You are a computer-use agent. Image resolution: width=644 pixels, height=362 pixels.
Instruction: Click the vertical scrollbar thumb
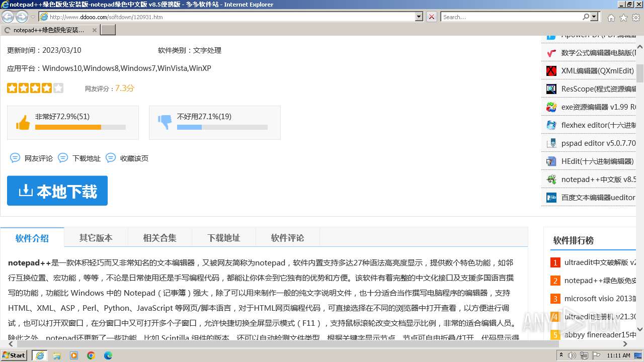640,73
